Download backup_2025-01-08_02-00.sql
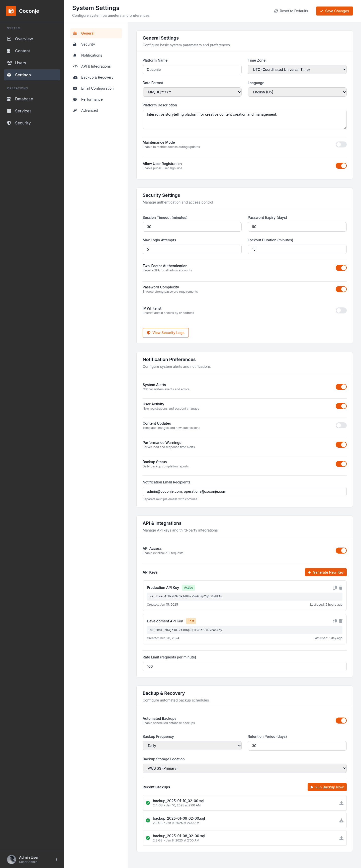The image size is (361, 868). (x=341, y=838)
